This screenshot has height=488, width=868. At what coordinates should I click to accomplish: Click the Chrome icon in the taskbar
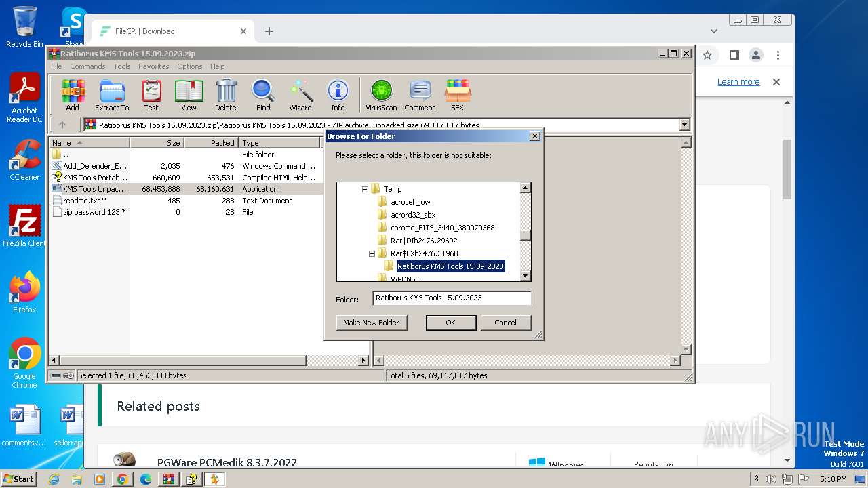(122, 479)
